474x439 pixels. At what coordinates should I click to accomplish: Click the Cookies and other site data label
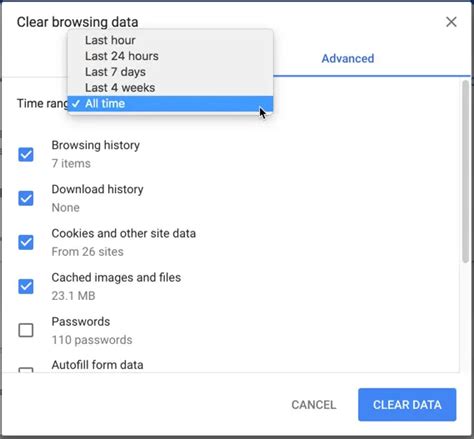coord(124,233)
